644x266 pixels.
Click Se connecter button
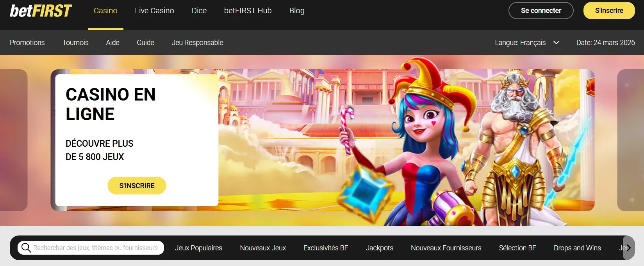click(541, 11)
